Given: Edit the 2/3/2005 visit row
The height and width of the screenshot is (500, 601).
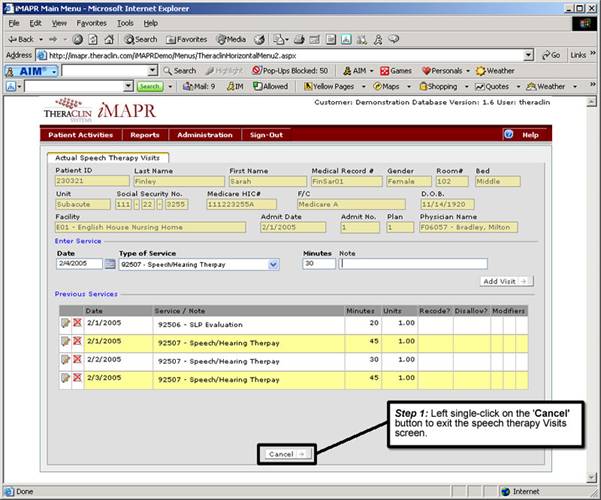Looking at the screenshot, I should 66,378.
